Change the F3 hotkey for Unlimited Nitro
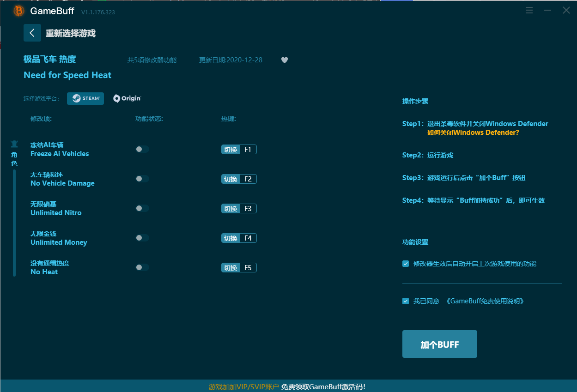Screen dimensions: 577x392 click(239, 209)
